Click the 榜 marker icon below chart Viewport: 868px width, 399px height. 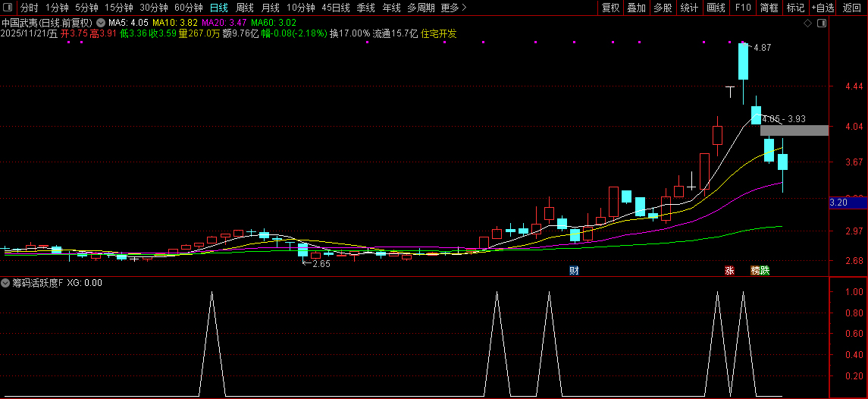[755, 270]
